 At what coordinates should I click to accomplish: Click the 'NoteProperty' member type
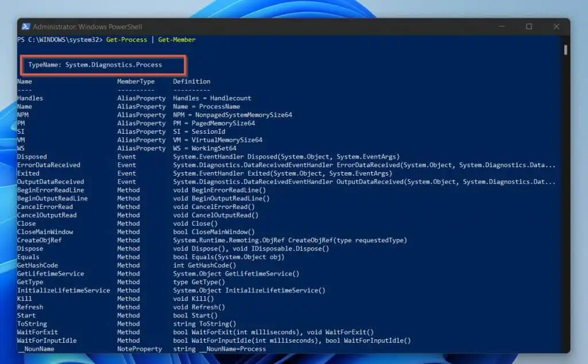pyautogui.click(x=140, y=349)
